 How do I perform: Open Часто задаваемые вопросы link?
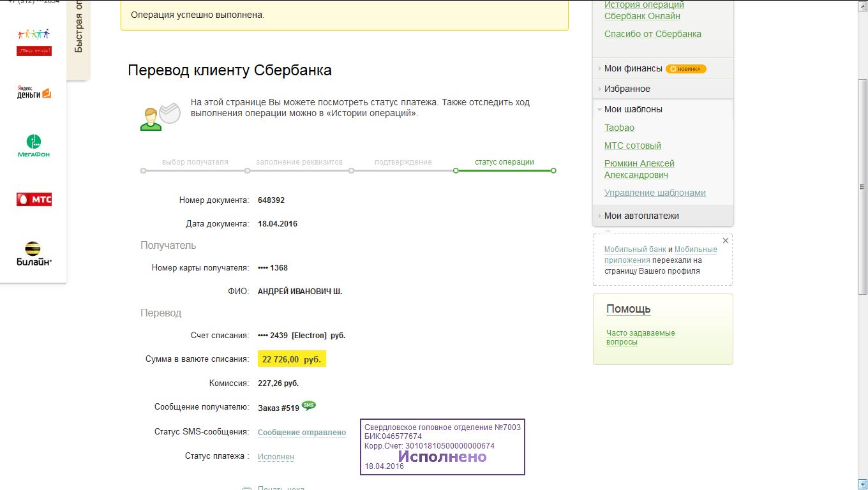tap(640, 338)
